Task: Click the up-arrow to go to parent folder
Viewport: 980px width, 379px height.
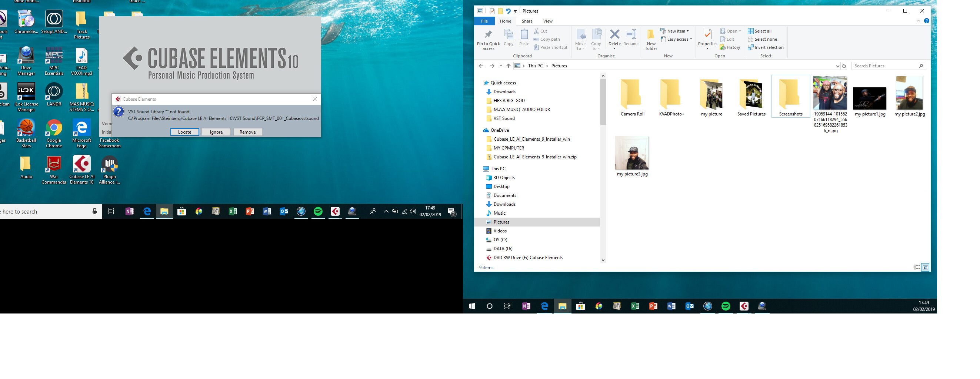Action: click(x=508, y=66)
